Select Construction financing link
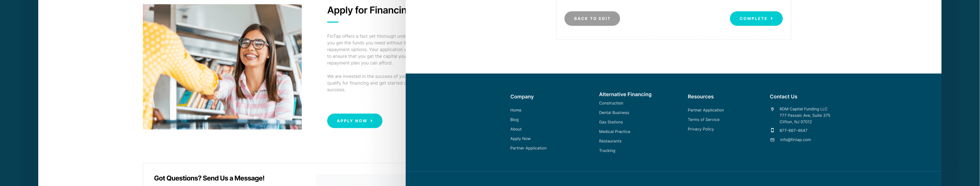980x186 pixels. 611,103
